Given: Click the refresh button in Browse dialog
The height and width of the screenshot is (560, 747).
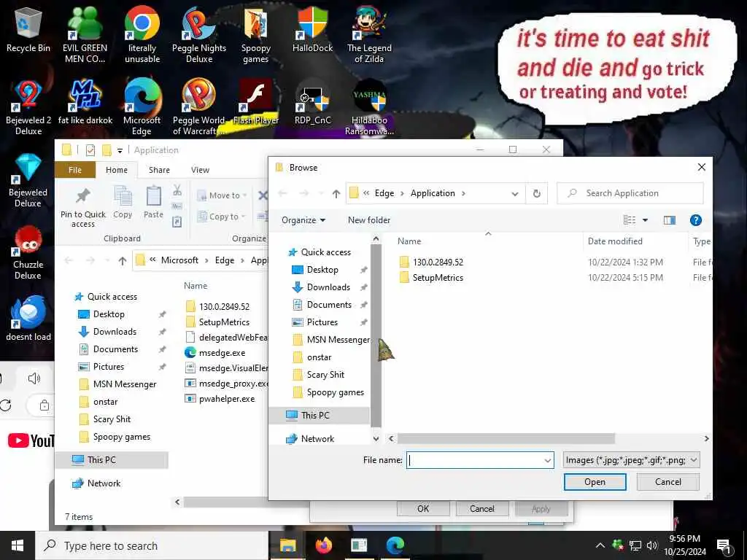Looking at the screenshot, I should click(536, 193).
